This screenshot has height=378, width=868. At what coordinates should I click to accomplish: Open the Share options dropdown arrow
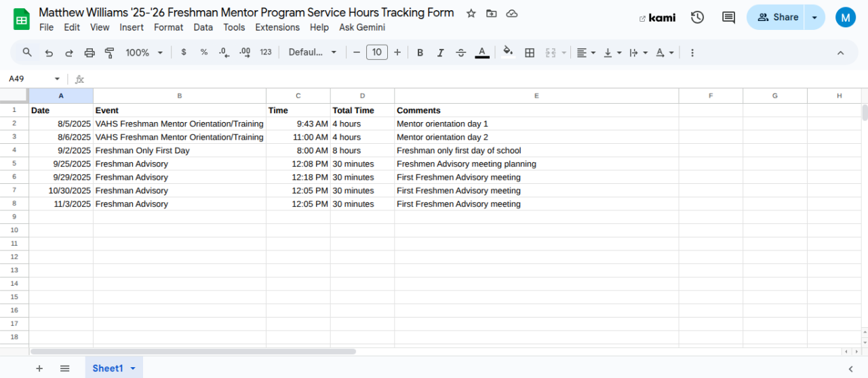click(x=814, y=18)
